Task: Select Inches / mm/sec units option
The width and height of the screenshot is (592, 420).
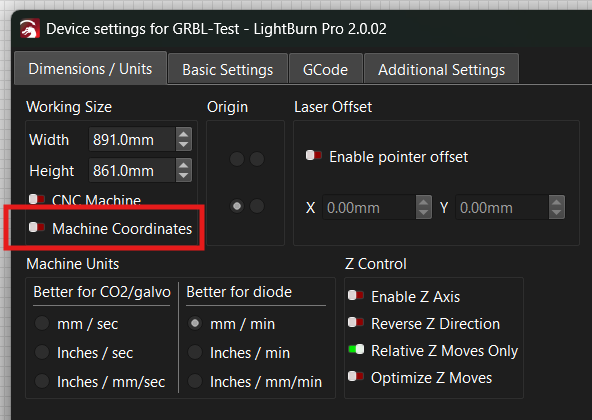Action: pyautogui.click(x=42, y=381)
